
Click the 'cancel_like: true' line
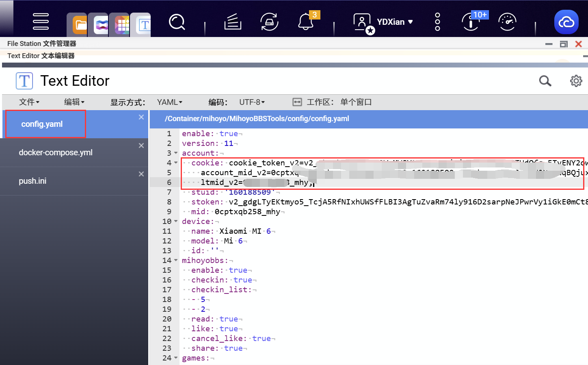231,339
